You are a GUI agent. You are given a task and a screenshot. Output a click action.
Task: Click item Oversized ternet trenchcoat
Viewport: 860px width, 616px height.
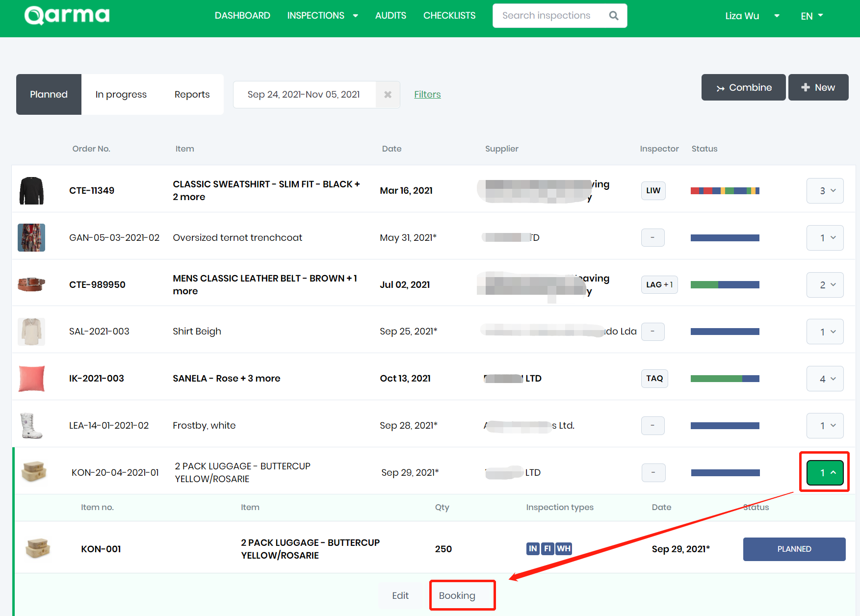pos(237,237)
